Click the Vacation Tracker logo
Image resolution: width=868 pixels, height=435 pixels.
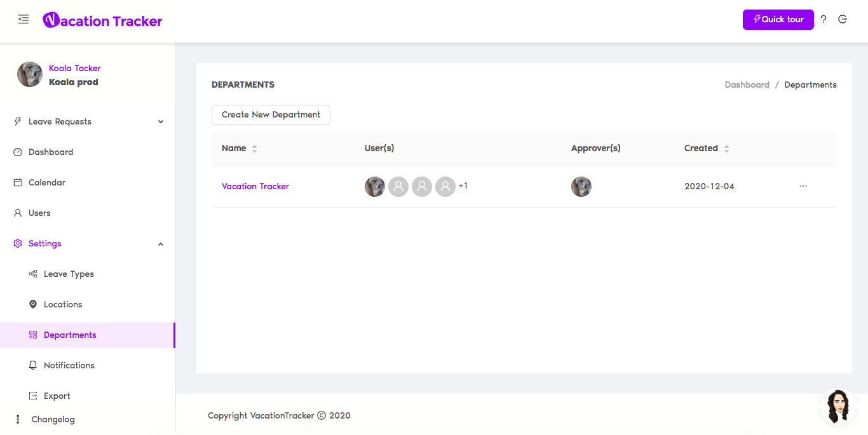coord(102,21)
